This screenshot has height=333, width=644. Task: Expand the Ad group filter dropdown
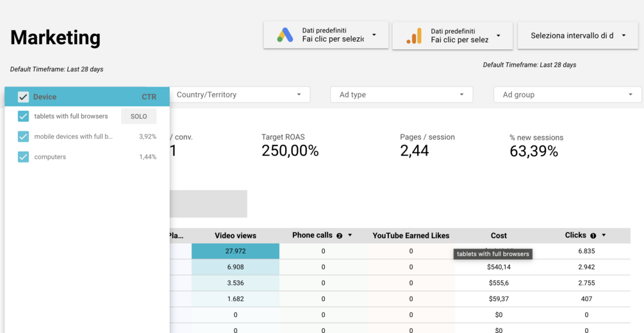pos(568,94)
